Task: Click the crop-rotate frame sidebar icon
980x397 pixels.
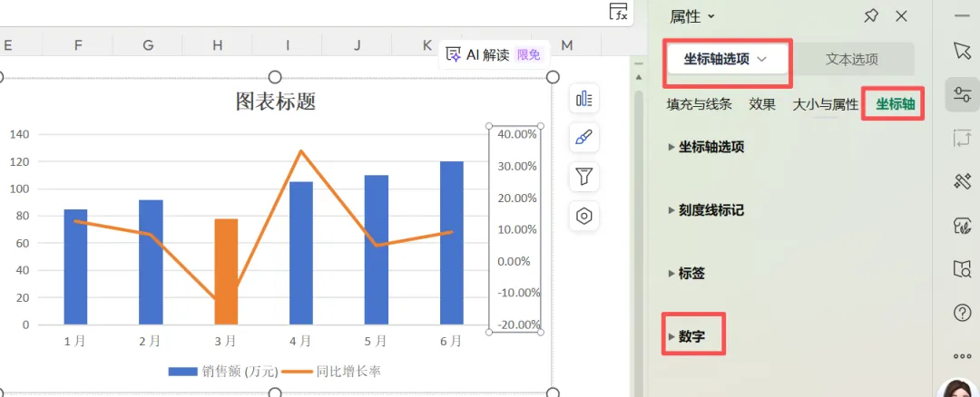Action: 962,138
